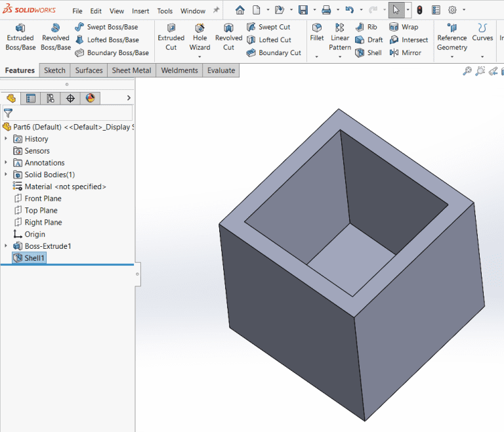Open Reference Geometry tool
This screenshot has height=432, width=504.
click(452, 37)
